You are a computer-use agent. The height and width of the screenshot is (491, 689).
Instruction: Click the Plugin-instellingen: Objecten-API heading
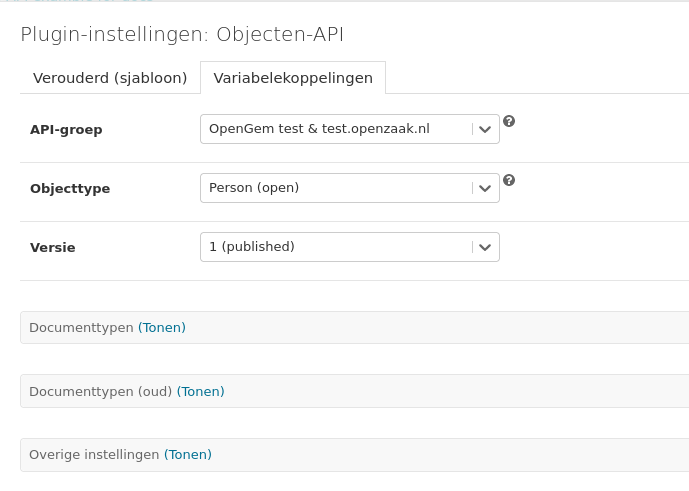182,34
